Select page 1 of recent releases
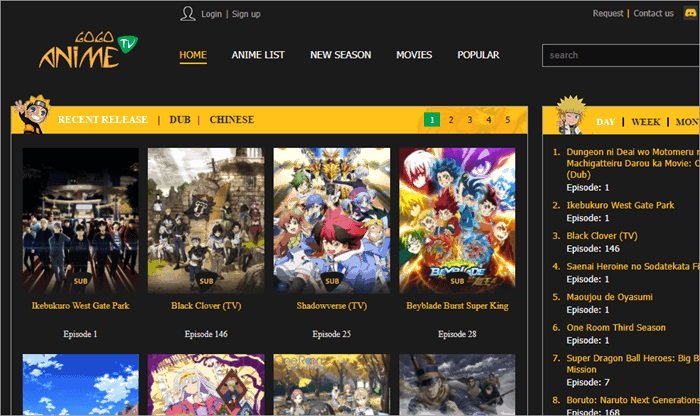Viewport: 700px width, 416px height. pyautogui.click(x=432, y=120)
